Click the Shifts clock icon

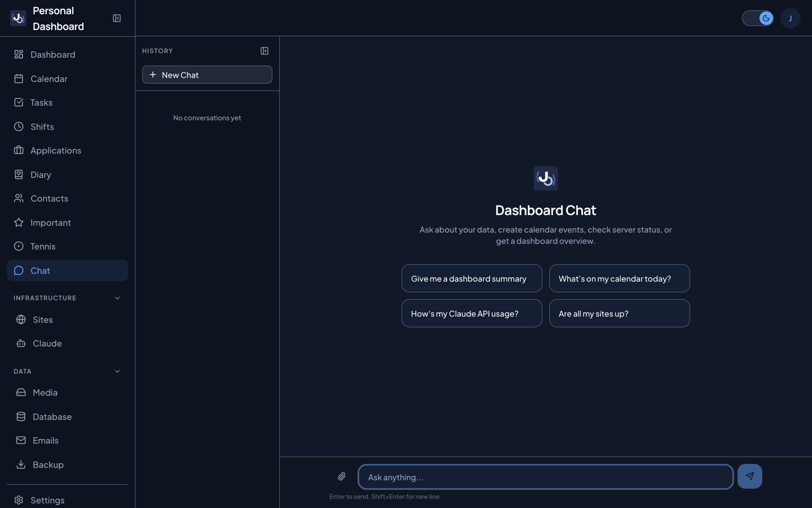pos(19,126)
